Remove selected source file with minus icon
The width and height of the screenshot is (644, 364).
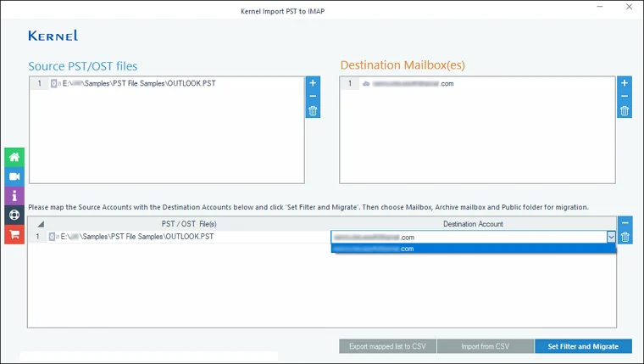tap(313, 96)
